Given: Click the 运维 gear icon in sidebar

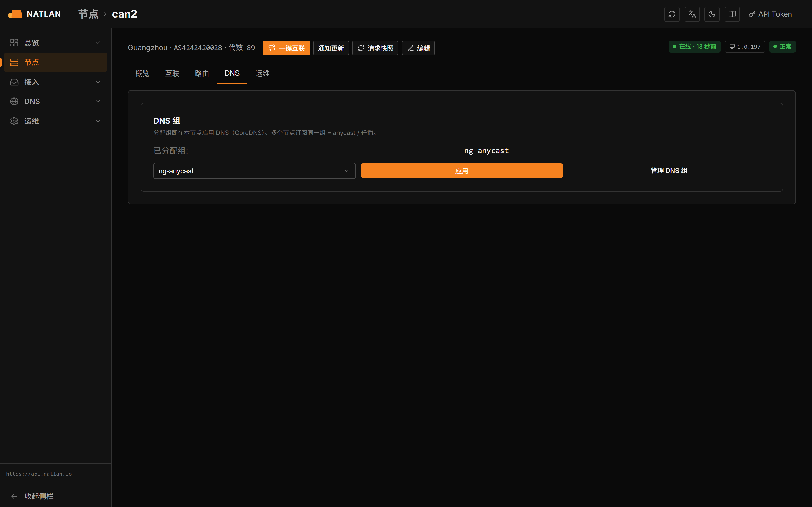Looking at the screenshot, I should tap(14, 121).
